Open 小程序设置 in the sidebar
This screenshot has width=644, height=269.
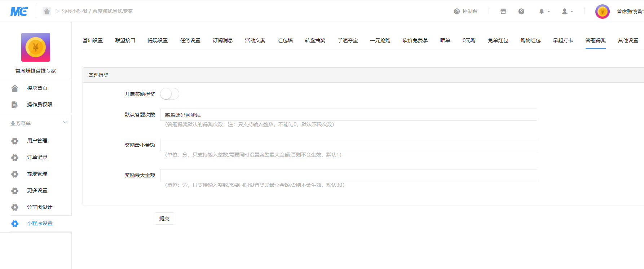40,224
